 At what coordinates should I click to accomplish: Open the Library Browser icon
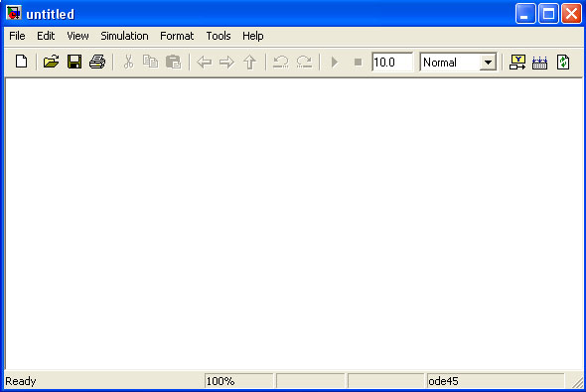[517, 62]
